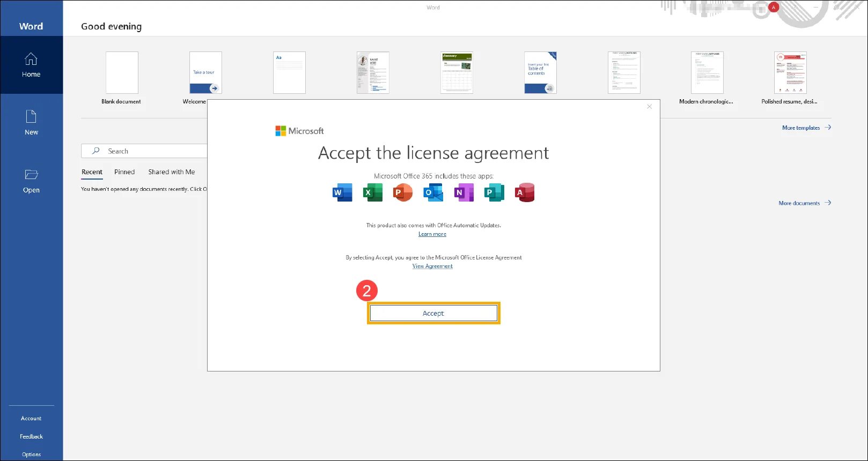868x461 pixels.
Task: Open Feedback in sidebar
Action: click(31, 436)
